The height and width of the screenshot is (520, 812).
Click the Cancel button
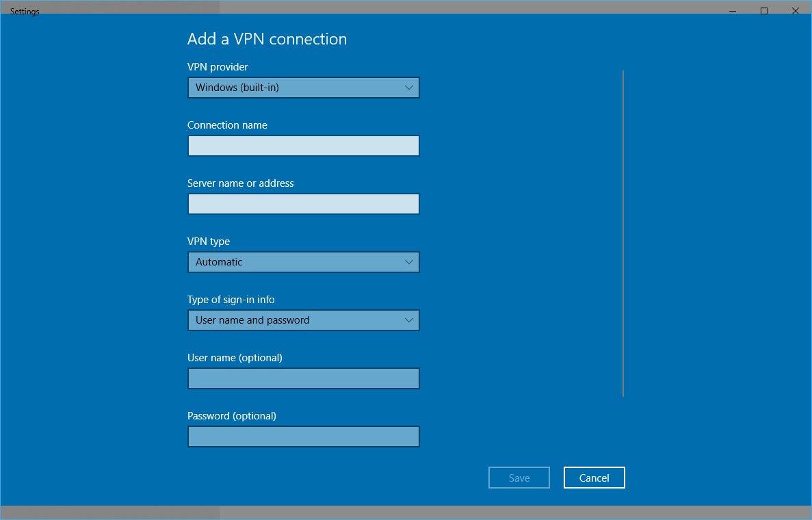594,478
